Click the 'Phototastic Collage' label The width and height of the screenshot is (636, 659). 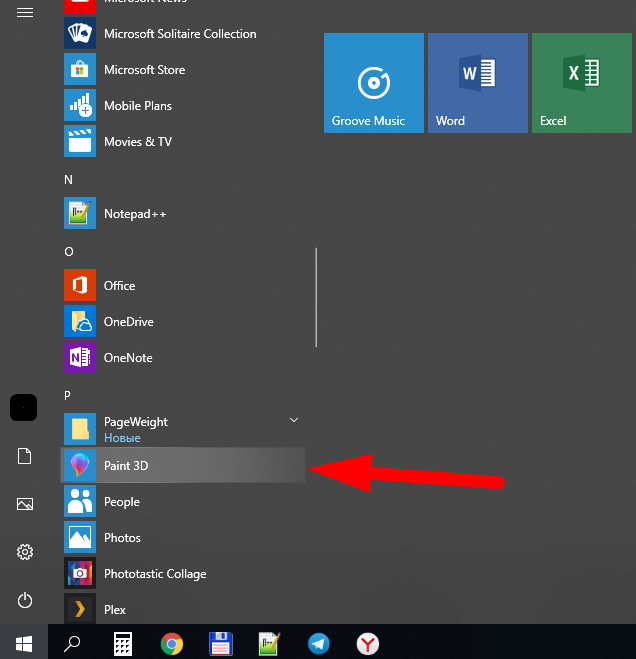click(155, 574)
